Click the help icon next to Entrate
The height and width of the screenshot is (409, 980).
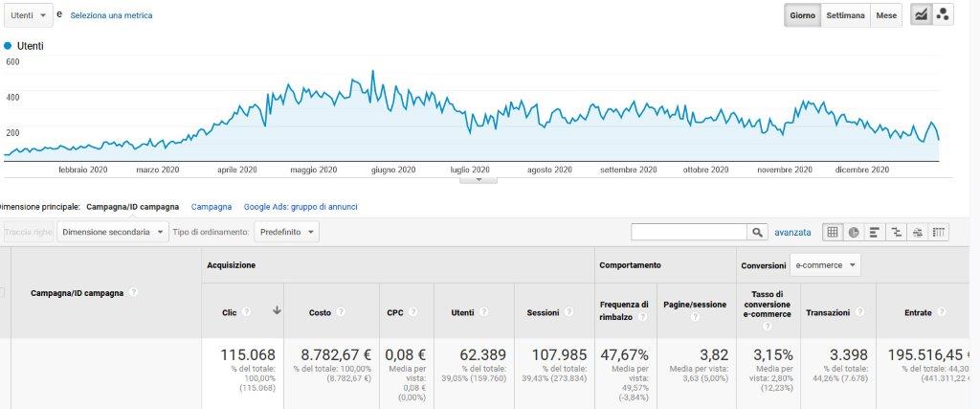pyautogui.click(x=942, y=312)
